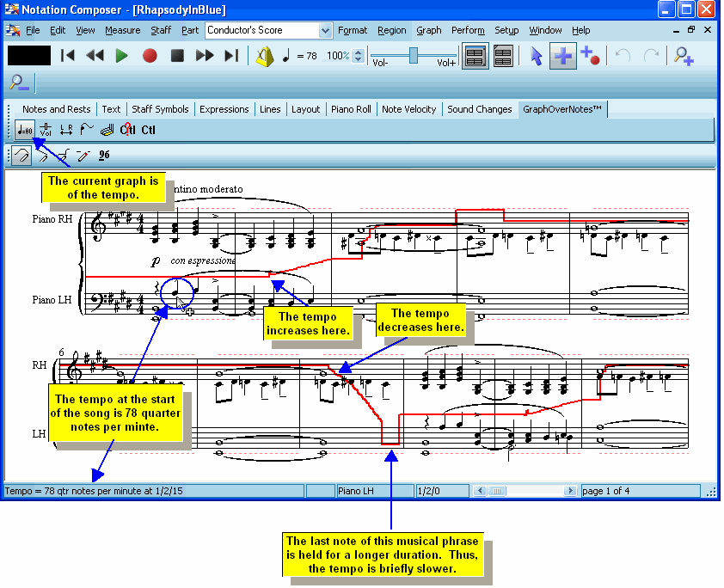Click the volume slider handle
This screenshot has width=724, height=588.
pyautogui.click(x=414, y=54)
